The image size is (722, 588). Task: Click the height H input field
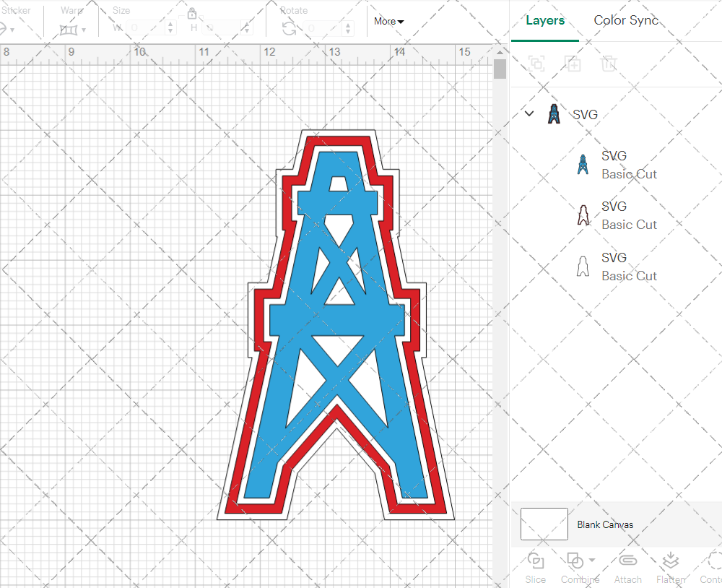point(222,27)
